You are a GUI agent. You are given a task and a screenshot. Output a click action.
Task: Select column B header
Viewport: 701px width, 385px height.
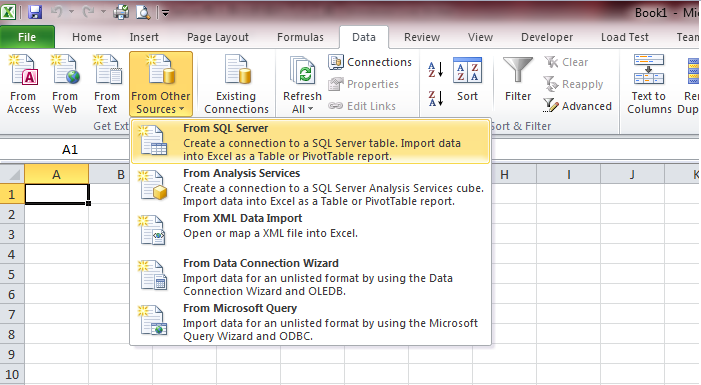click(121, 174)
